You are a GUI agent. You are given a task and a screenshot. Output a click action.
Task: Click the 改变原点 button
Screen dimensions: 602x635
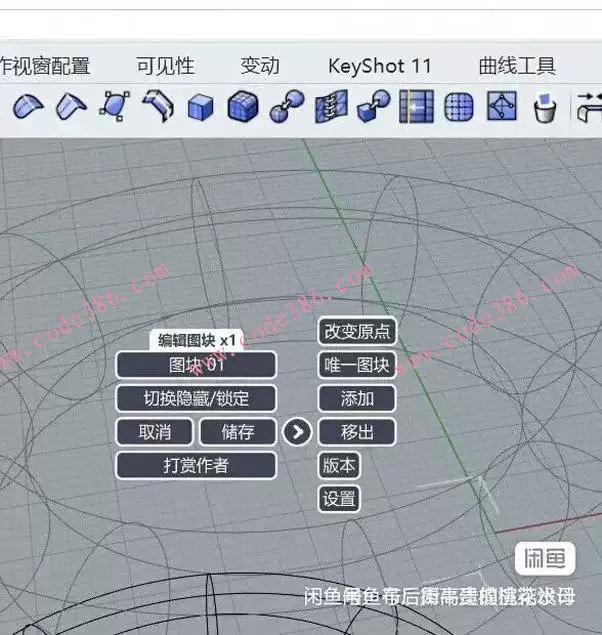pos(357,331)
